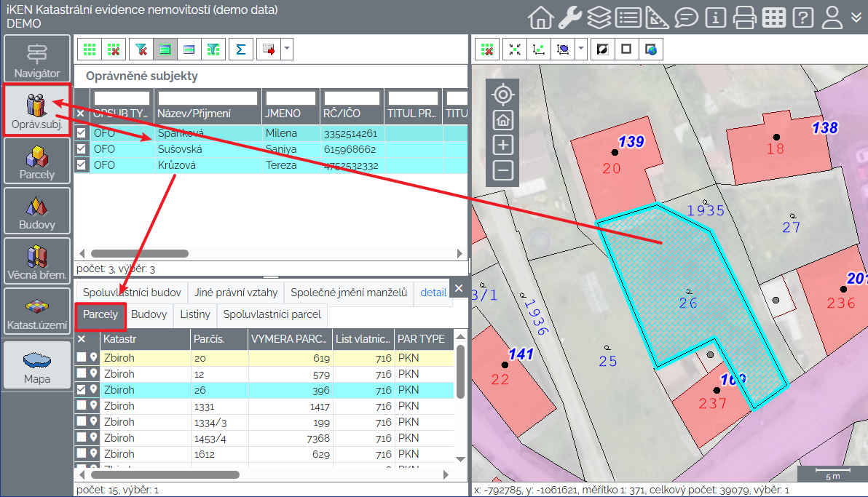Clear the filter using the red-cross funnel icon
The image size is (868, 497).
click(141, 49)
